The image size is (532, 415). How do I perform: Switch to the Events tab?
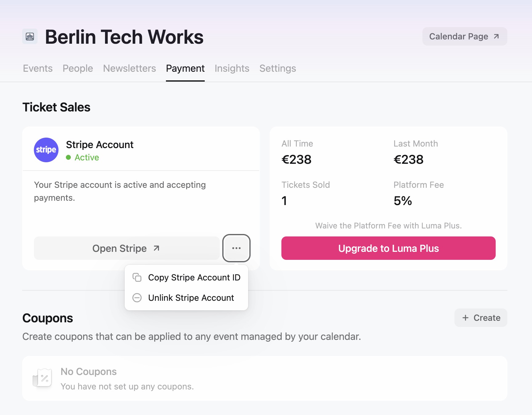pyautogui.click(x=37, y=68)
